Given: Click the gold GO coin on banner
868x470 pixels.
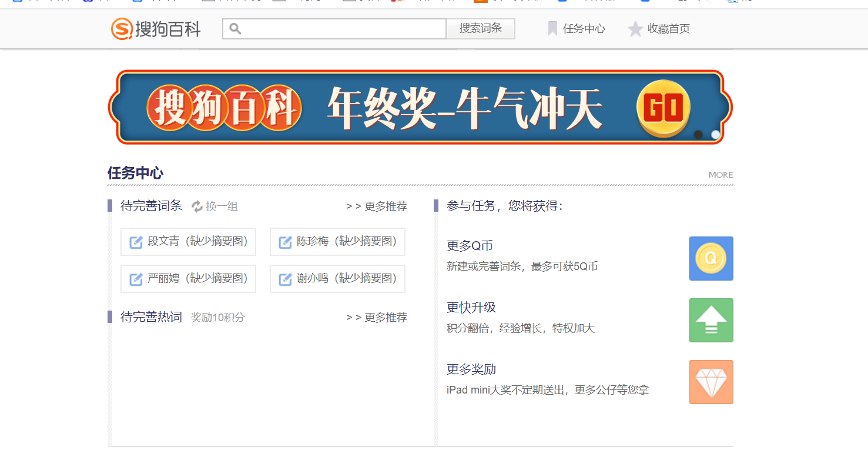Looking at the screenshot, I should coord(663,108).
